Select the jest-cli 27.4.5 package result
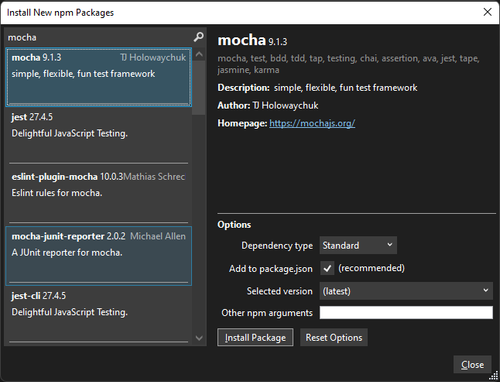Screen dimensions: 500x382 coord(99,315)
